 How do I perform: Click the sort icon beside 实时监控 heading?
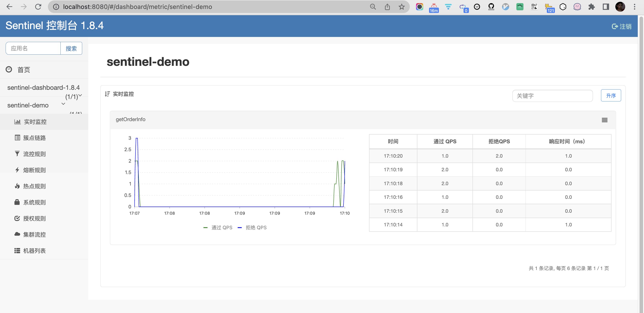tap(107, 94)
